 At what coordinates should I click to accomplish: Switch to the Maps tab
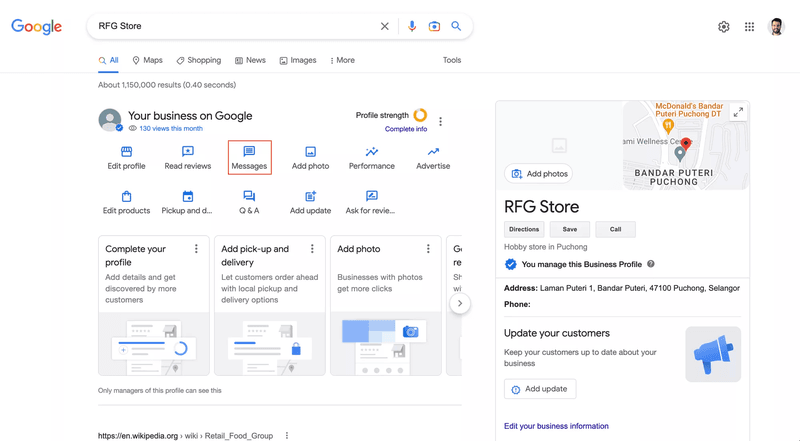147,60
